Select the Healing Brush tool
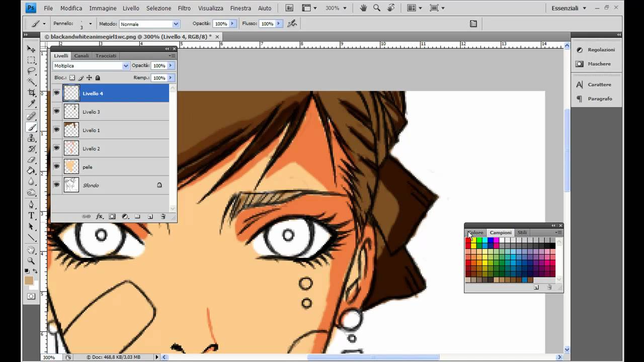 coord(31,117)
